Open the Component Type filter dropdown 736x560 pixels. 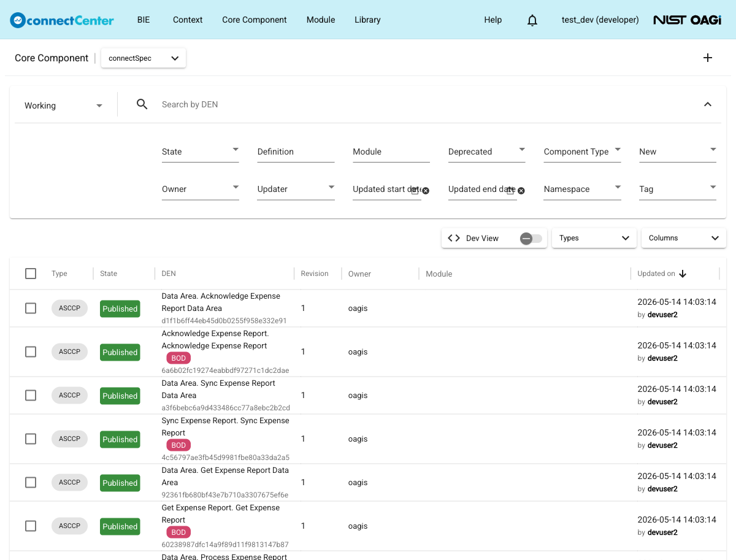(x=582, y=152)
